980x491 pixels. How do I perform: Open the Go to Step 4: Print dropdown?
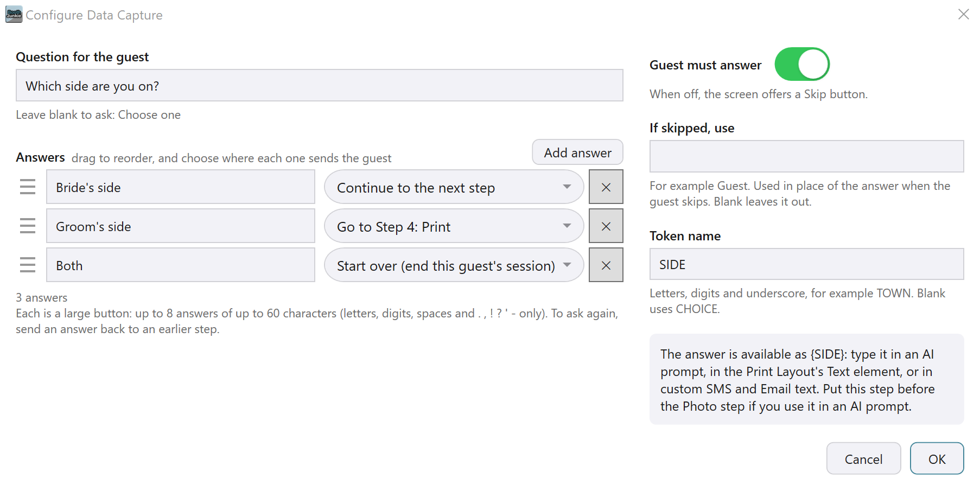pos(454,226)
